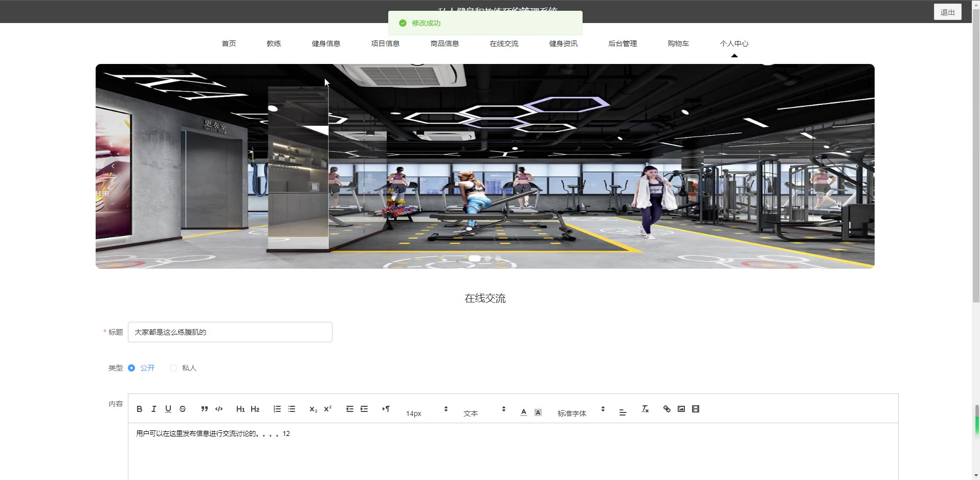
Task: Toggle right-to-left text direction
Action: click(386, 409)
